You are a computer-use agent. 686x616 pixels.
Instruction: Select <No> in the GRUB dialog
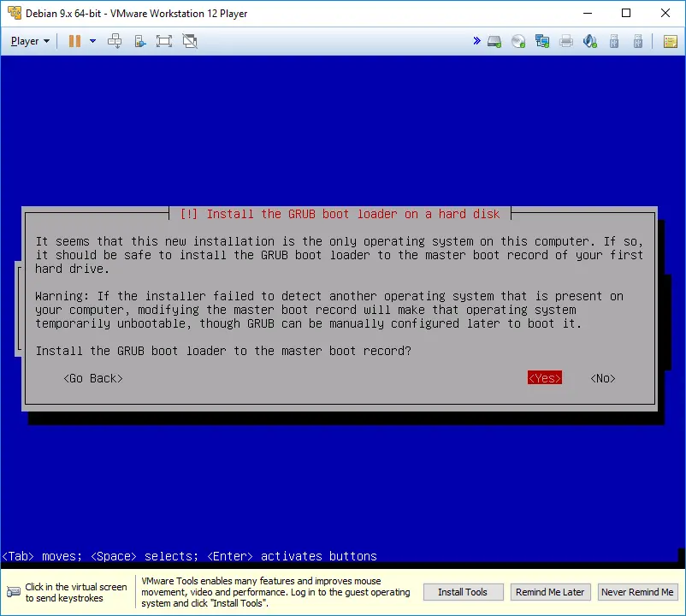click(603, 378)
